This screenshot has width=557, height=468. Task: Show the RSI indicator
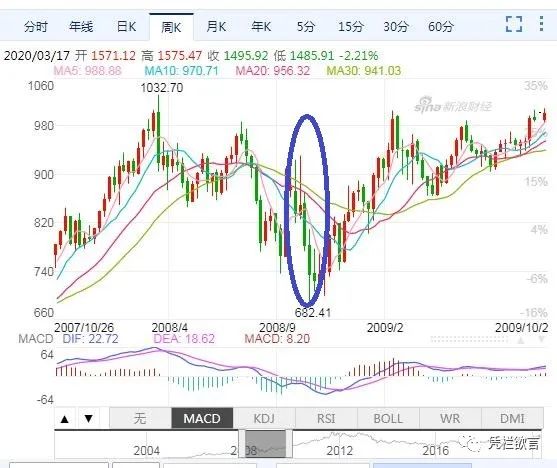click(326, 418)
